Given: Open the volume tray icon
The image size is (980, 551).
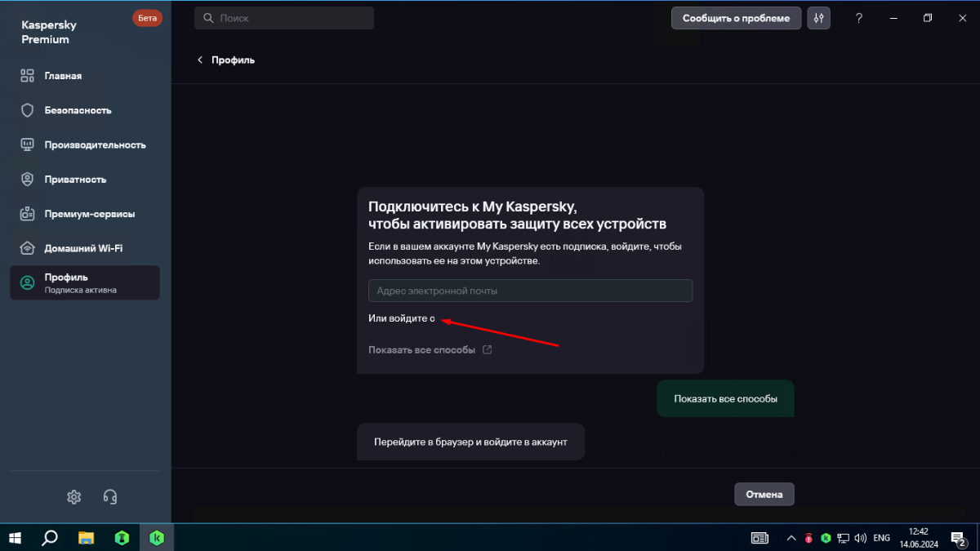Looking at the screenshot, I should tap(861, 538).
